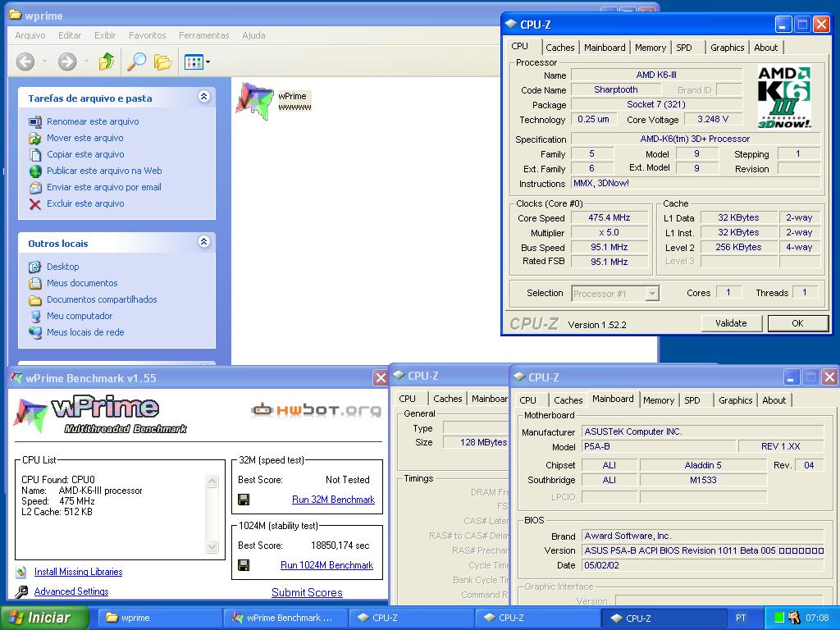Click the Validate button in CPU-Z
Image resolution: width=840 pixels, height=630 pixels.
tap(731, 323)
